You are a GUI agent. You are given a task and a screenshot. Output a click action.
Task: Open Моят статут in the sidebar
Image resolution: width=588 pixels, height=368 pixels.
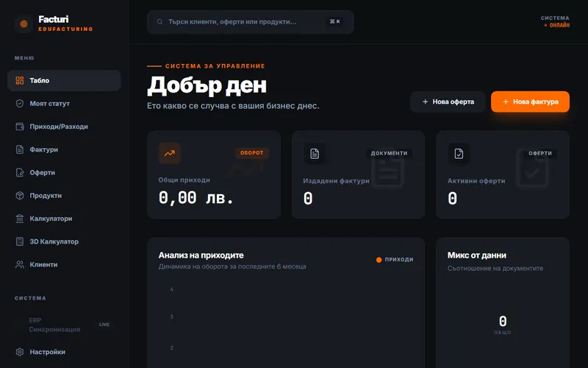point(64,104)
